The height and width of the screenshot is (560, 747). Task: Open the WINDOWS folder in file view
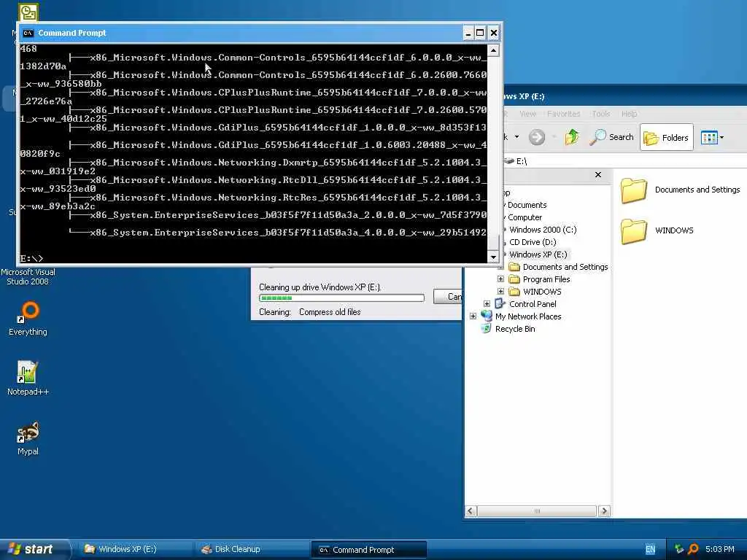tap(657, 231)
